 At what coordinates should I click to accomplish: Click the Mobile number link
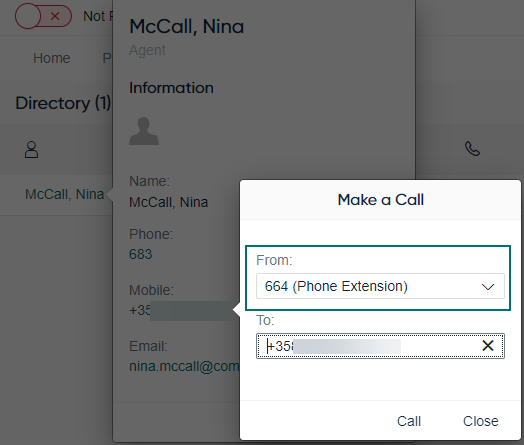[180, 310]
